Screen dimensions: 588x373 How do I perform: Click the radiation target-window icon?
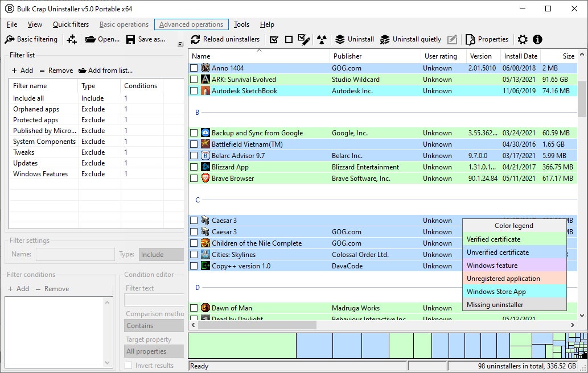[322, 39]
